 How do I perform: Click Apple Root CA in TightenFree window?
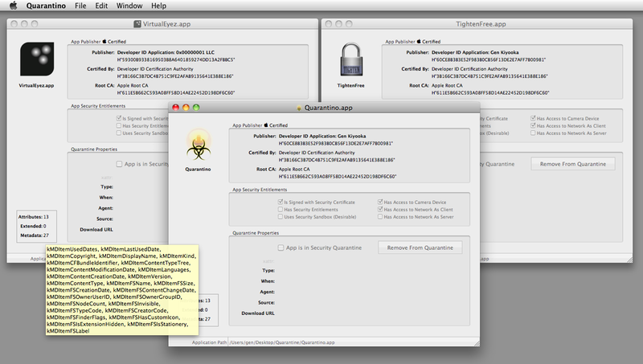(447, 85)
